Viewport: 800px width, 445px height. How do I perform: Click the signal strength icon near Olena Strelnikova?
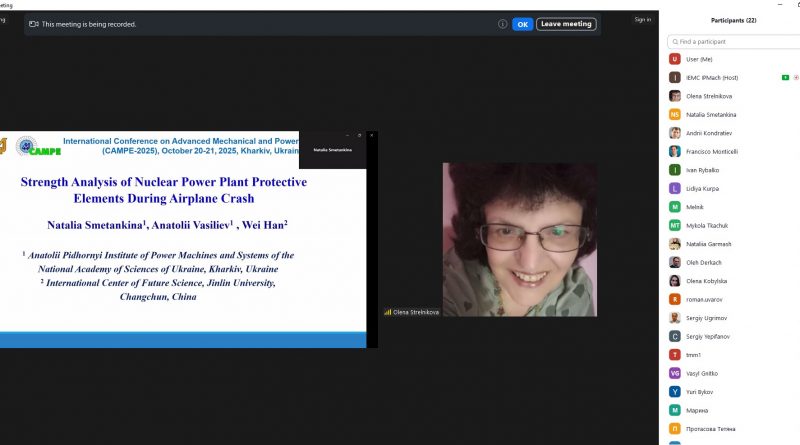tap(388, 312)
